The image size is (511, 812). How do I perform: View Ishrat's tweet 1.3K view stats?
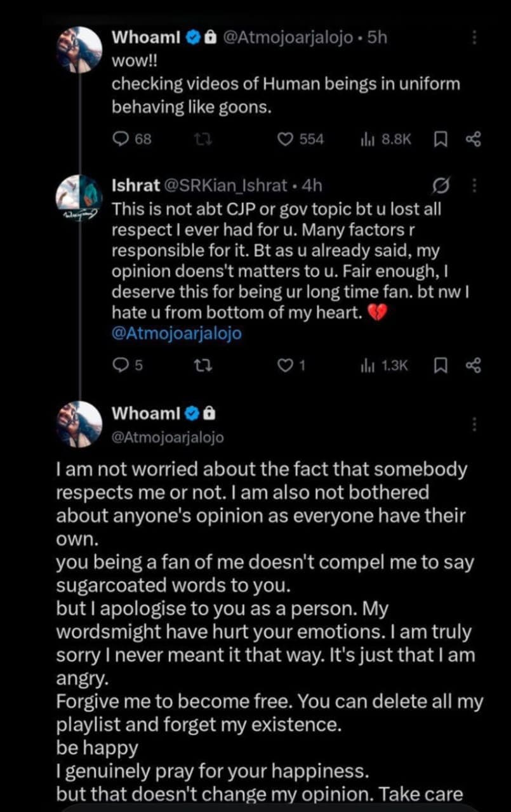point(383,365)
